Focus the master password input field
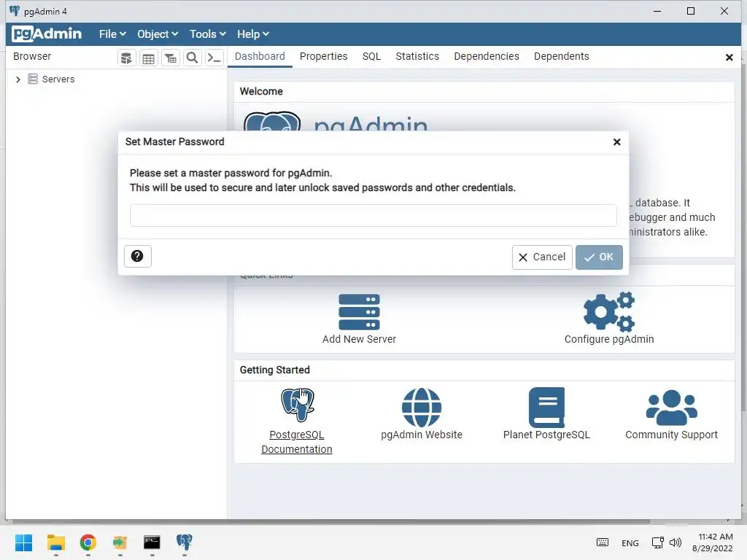Image resolution: width=747 pixels, height=560 pixels. coord(373,216)
